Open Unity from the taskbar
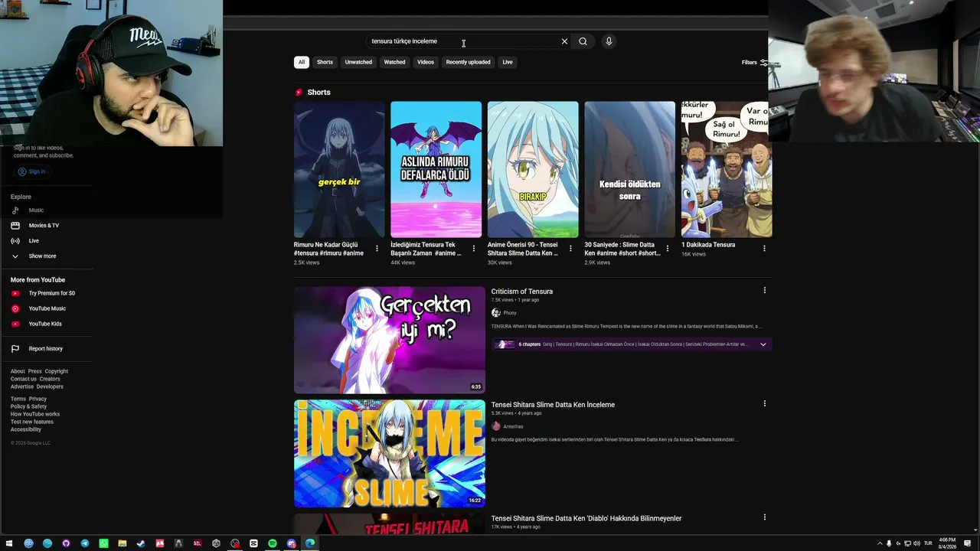Viewport: 980px width, 551px height. pos(216,543)
